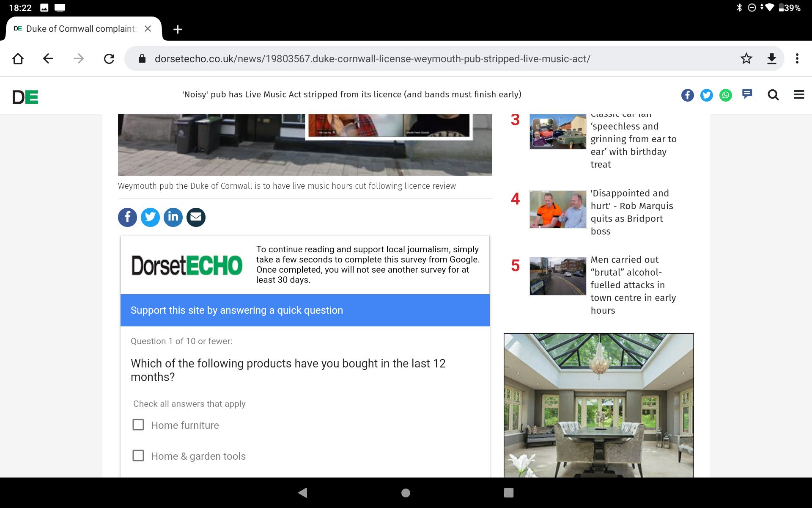Reload the current page
The width and height of the screenshot is (812, 508).
[109, 58]
